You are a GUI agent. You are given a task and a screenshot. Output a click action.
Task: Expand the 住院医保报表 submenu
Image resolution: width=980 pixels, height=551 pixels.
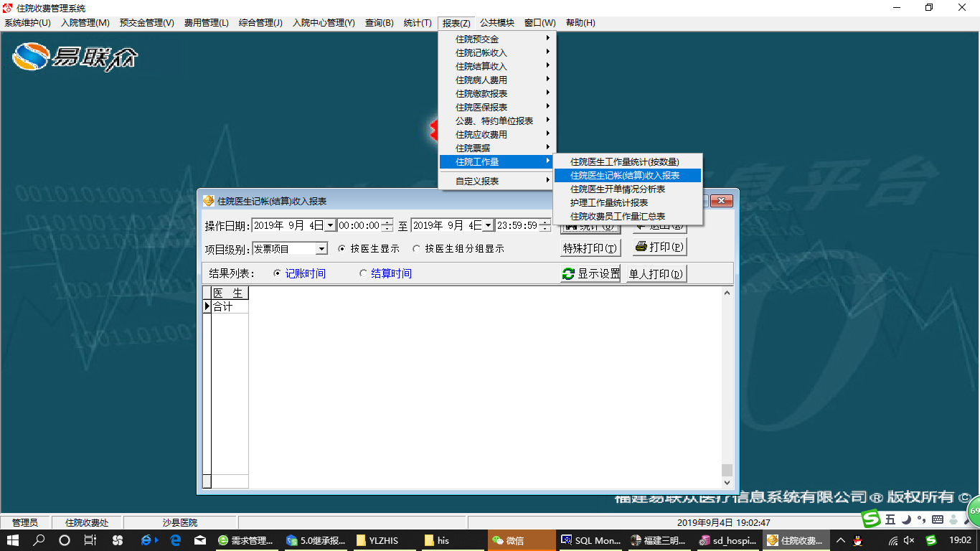pos(496,107)
